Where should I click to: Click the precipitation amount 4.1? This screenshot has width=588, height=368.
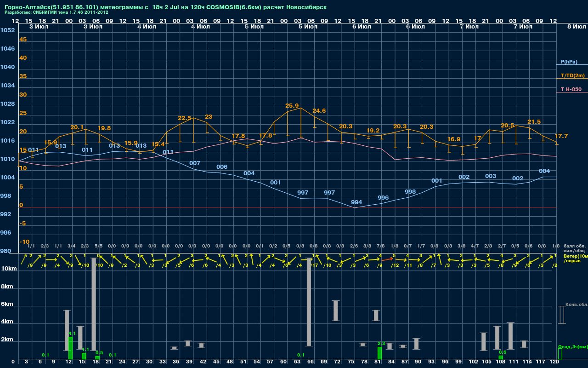point(72,333)
